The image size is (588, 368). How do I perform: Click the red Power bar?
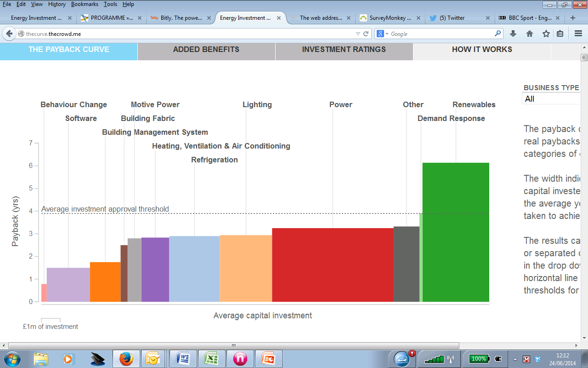pyautogui.click(x=333, y=265)
